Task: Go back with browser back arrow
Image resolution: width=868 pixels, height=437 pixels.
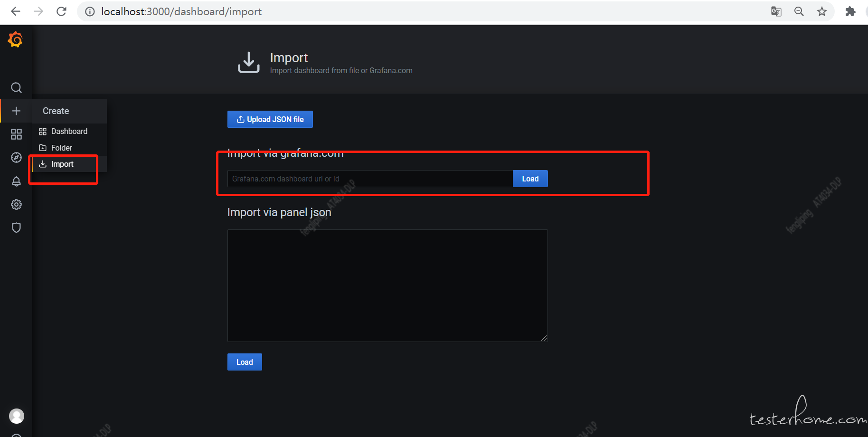Action: click(16, 11)
